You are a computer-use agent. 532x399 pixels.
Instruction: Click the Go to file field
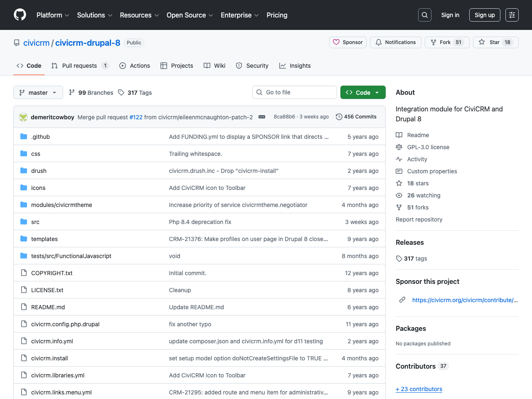click(x=294, y=92)
